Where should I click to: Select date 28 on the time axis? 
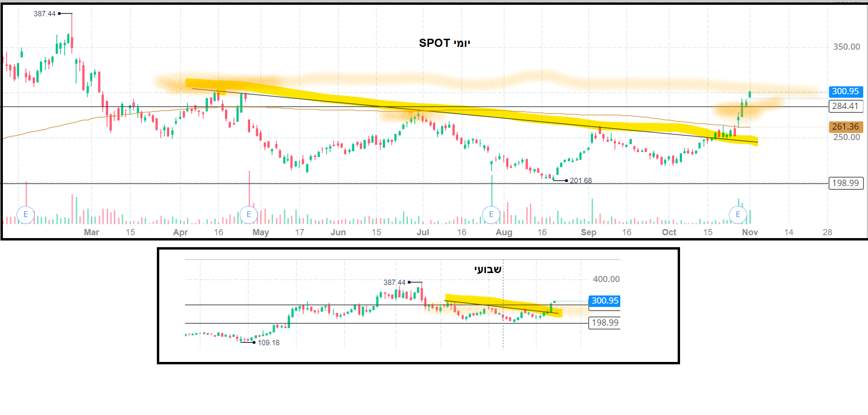[827, 232]
